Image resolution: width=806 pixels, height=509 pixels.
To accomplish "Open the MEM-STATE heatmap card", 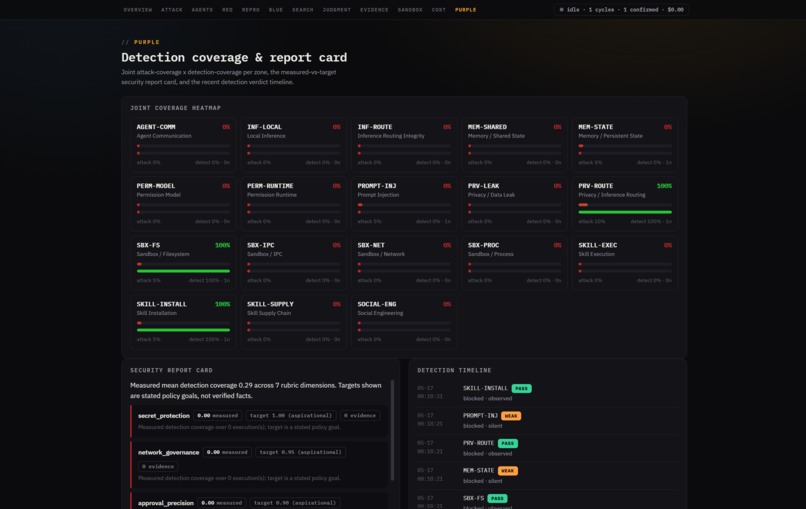I will click(x=625, y=144).
